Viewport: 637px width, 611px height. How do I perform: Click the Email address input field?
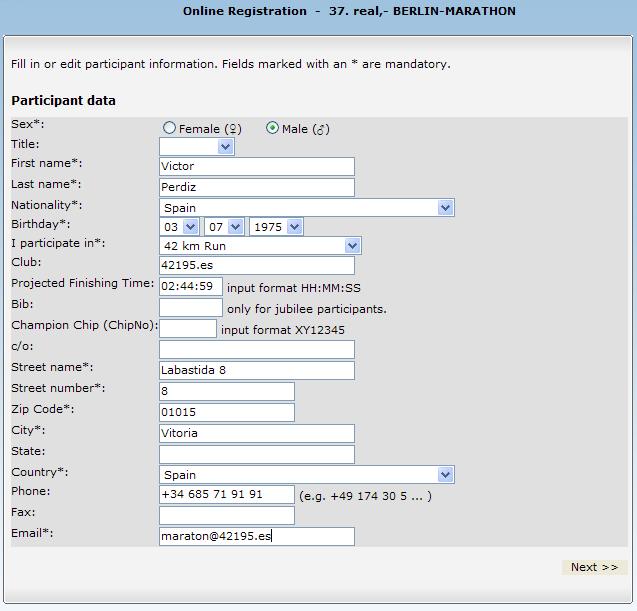tap(256, 536)
